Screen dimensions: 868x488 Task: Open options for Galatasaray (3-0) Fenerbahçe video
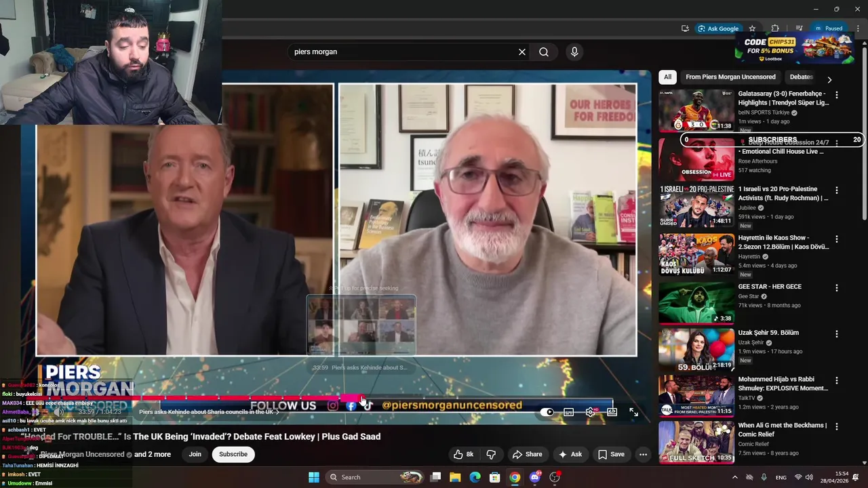coord(836,95)
